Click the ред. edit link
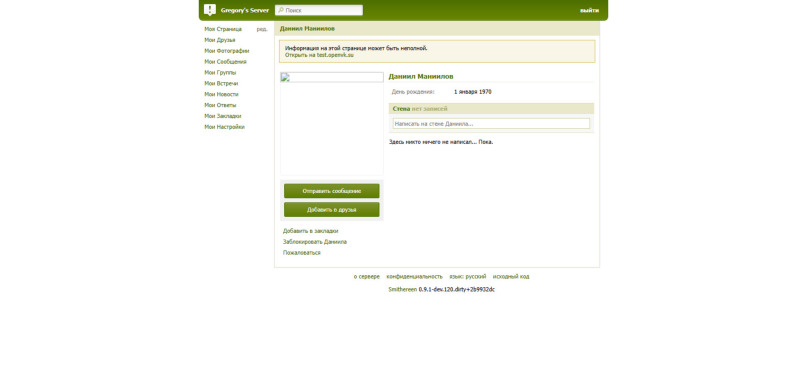Image resolution: width=807 pixels, height=384 pixels. click(262, 29)
